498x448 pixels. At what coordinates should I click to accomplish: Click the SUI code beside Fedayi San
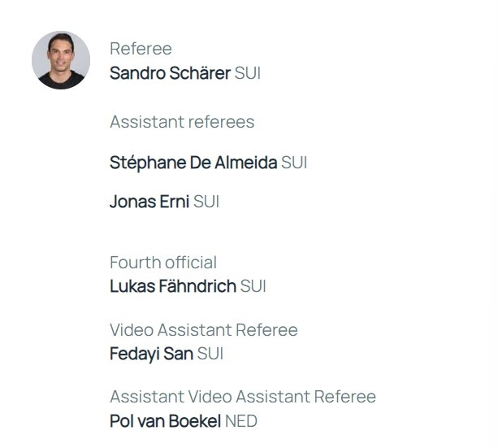(210, 354)
